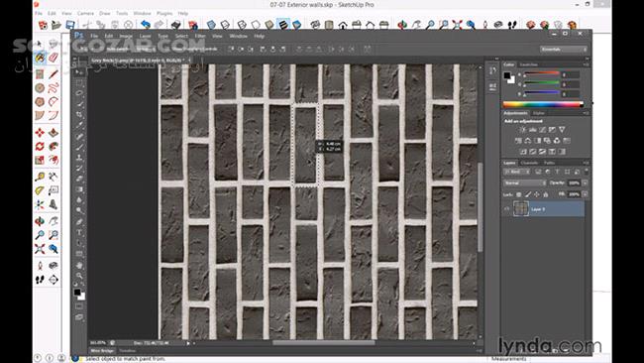The width and height of the screenshot is (644, 363).
Task: Select the Zoom tool in Photoshop toolbar
Action: (79, 276)
